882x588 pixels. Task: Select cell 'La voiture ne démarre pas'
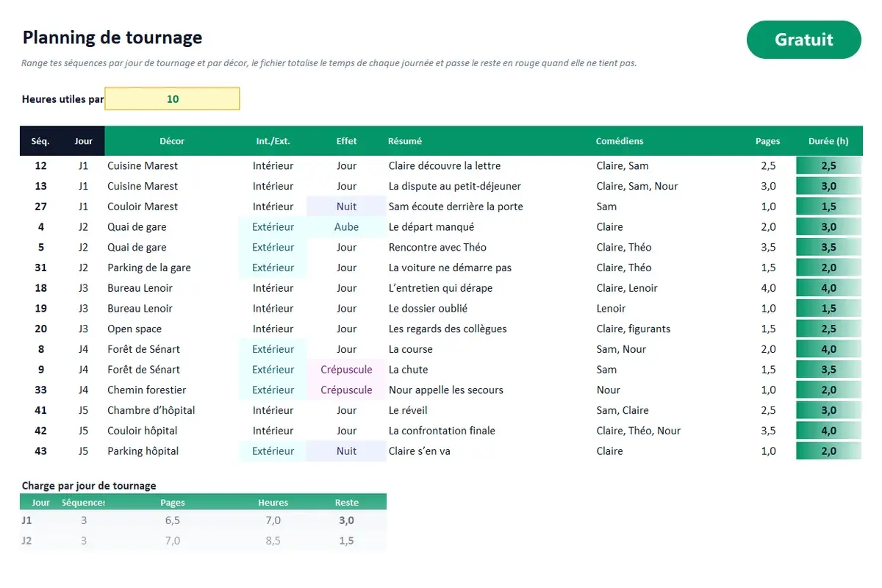tap(450, 268)
